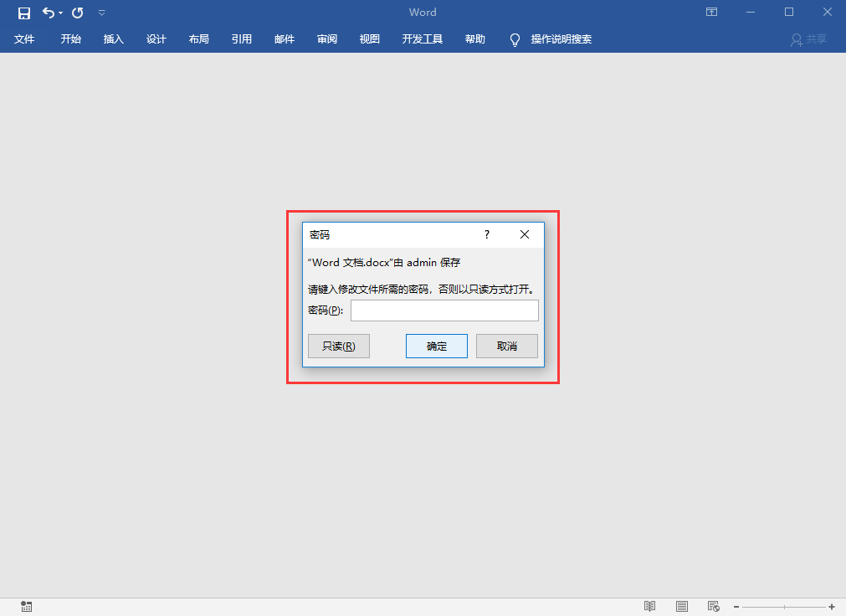This screenshot has width=846, height=616.
Task: Open the Undo history dropdown arrow
Action: coord(60,13)
